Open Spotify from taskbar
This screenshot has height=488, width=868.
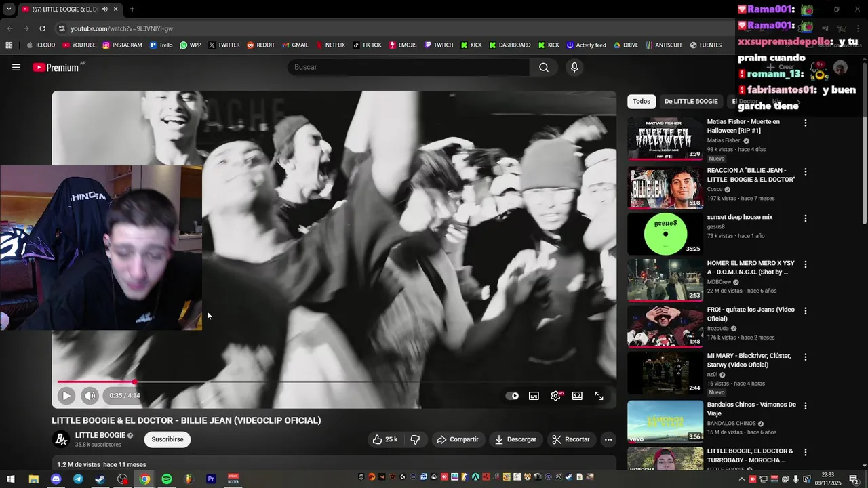click(167, 479)
